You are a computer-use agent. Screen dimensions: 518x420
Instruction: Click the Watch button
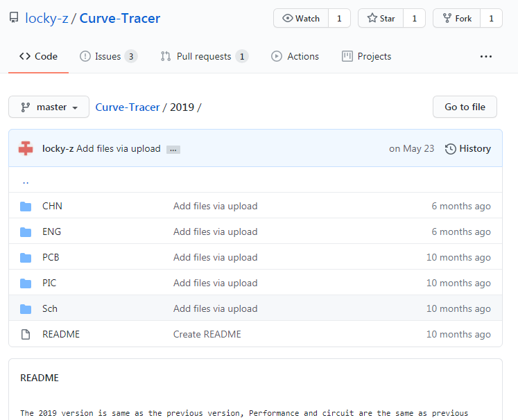tap(301, 18)
